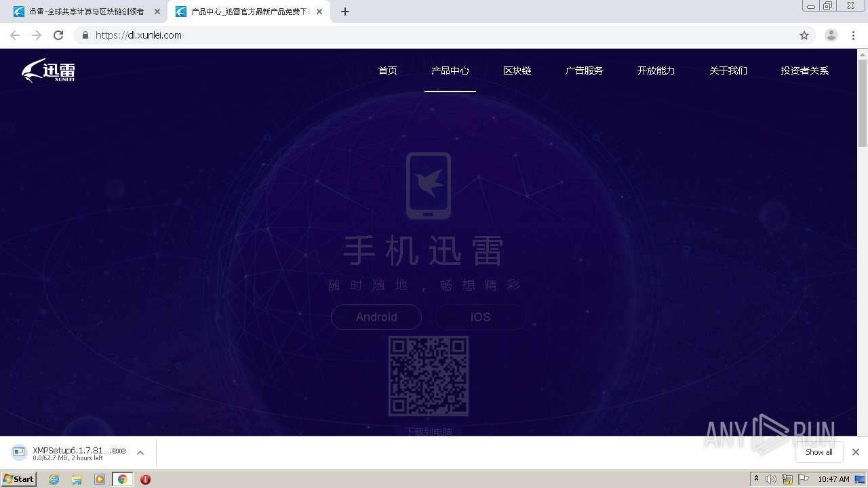View site information via the lock icon

tap(85, 35)
